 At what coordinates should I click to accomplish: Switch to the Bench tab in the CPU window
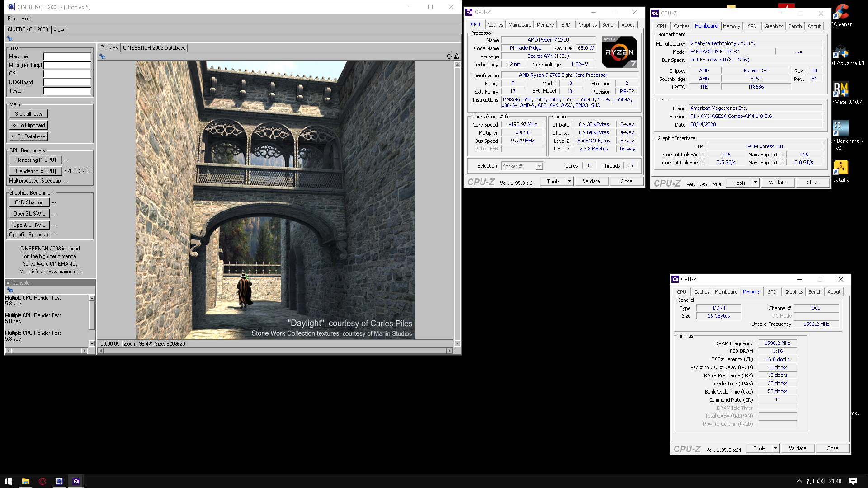(x=609, y=25)
